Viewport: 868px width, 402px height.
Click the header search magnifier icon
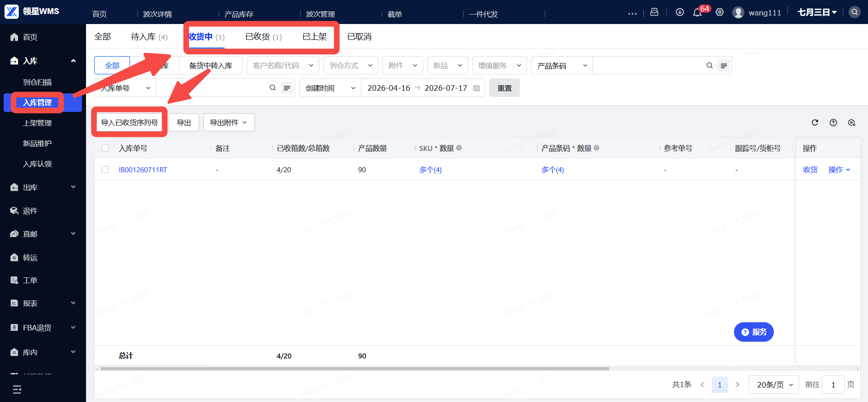854,12
